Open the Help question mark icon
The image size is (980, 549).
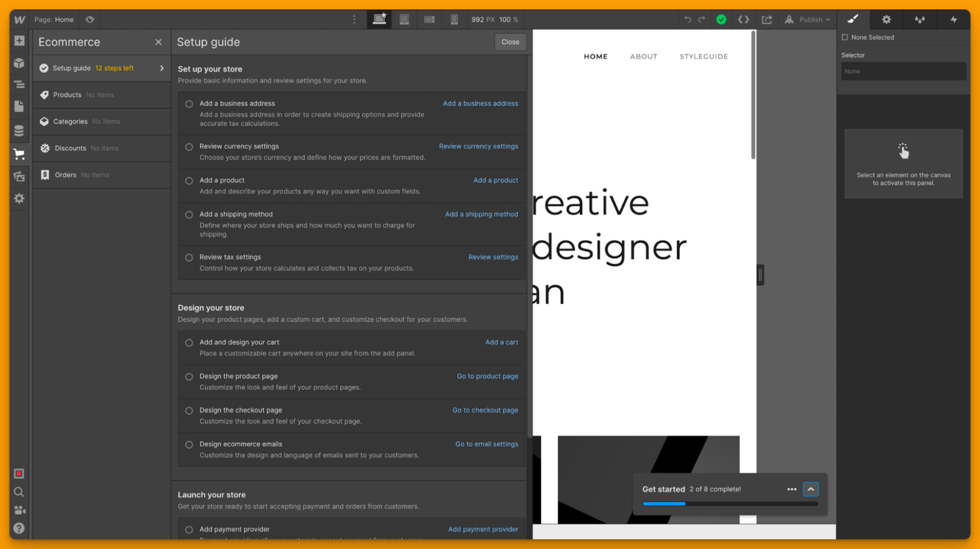click(x=19, y=528)
